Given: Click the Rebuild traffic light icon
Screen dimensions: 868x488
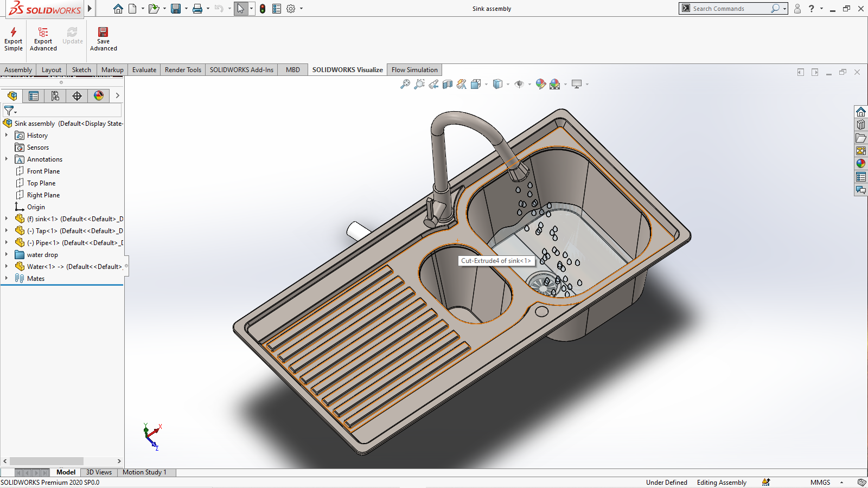Looking at the screenshot, I should click(x=263, y=9).
